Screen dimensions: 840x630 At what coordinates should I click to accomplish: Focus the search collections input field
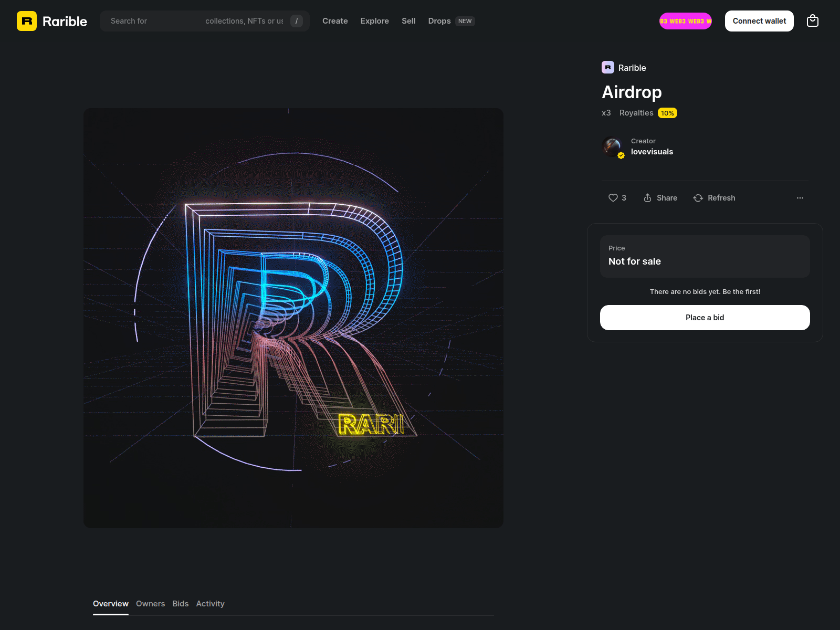click(x=197, y=21)
